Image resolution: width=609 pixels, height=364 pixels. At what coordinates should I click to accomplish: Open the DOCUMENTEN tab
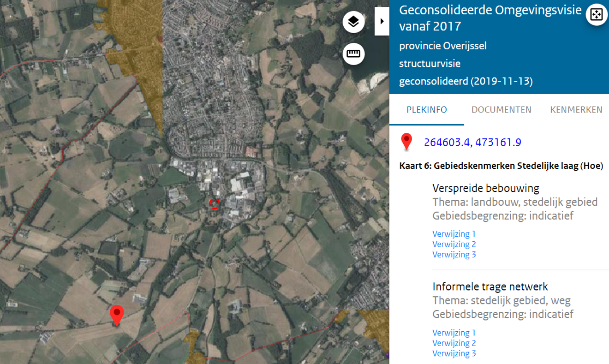502,110
